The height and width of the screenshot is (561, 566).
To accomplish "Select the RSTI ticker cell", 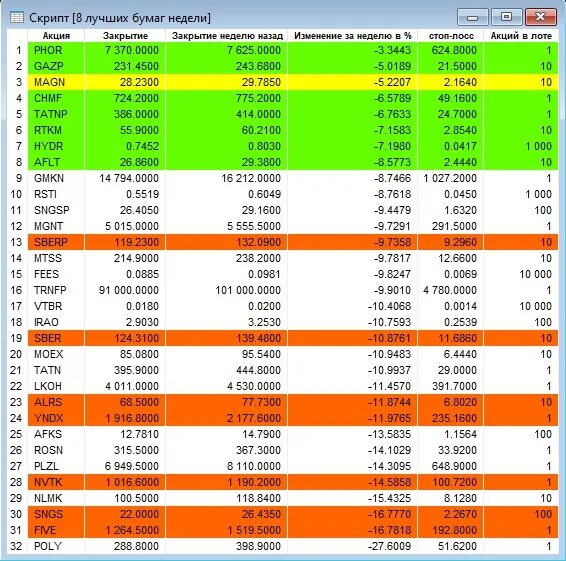I will click(x=56, y=194).
